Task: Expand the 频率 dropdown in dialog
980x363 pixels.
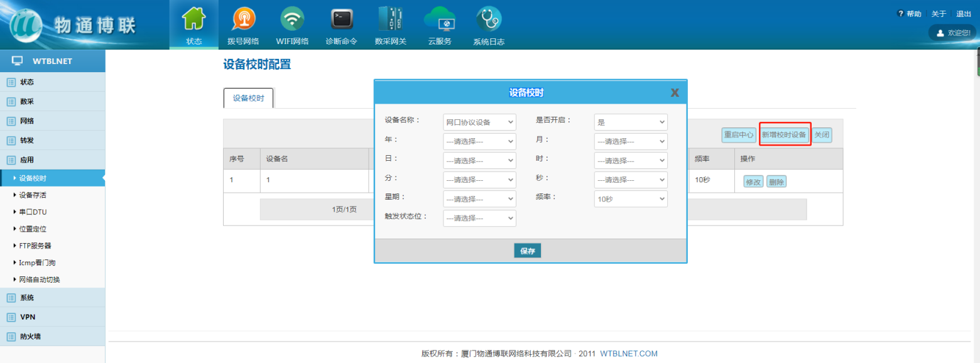Action: point(631,199)
